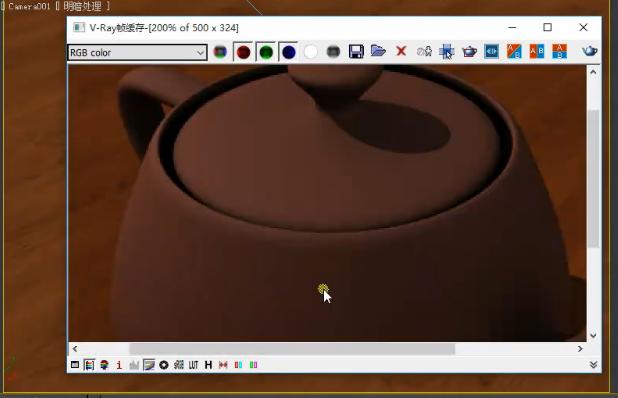This screenshot has width=618, height=398.
Task: Select A/B vertical compare icon
Action: tap(559, 52)
